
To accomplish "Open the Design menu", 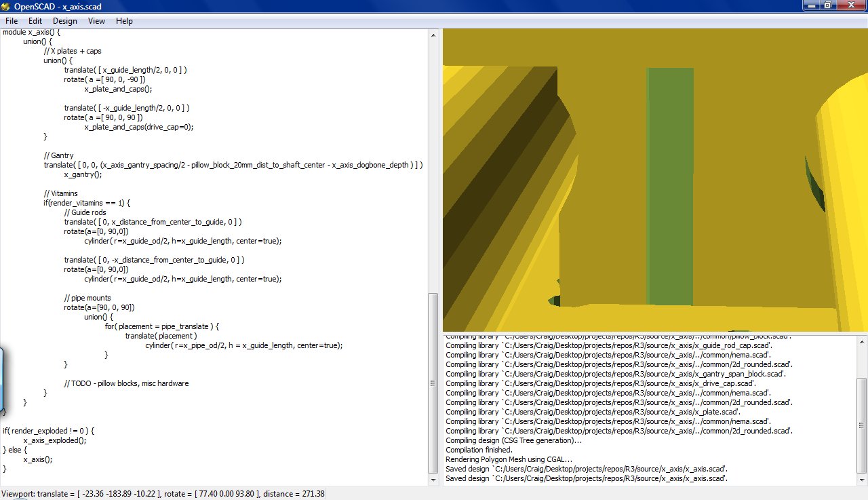I will 65,21.
